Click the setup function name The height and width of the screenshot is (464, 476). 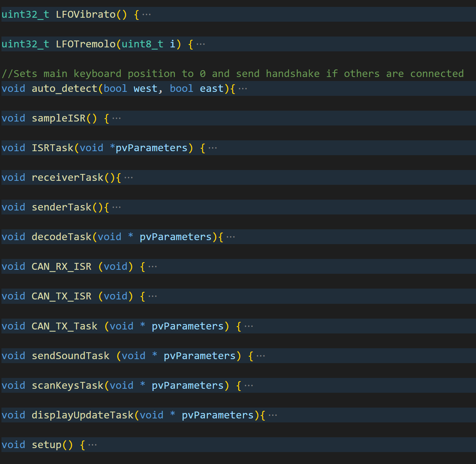(47, 445)
